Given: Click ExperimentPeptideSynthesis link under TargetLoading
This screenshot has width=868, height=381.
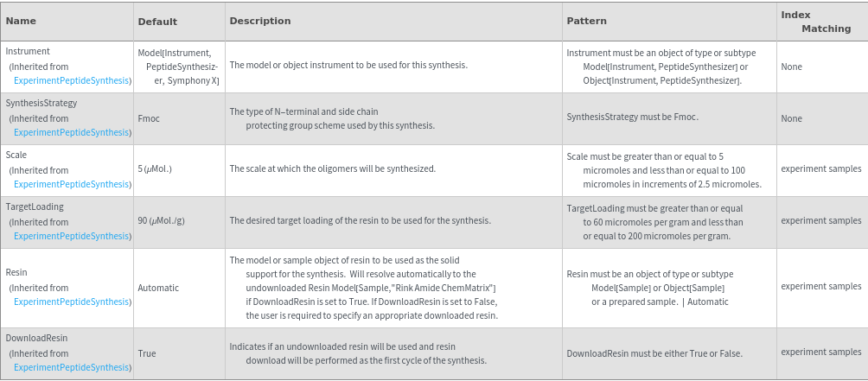Looking at the screenshot, I should point(72,236).
